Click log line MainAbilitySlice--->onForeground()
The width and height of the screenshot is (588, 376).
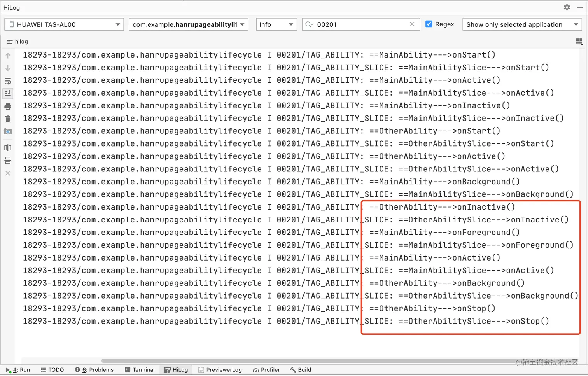298,245
